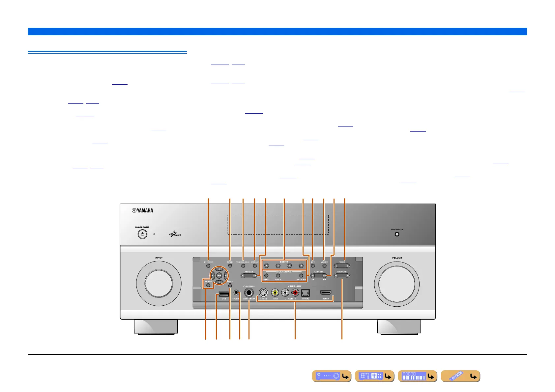Click the STRAIGHT button

coord(254,266)
